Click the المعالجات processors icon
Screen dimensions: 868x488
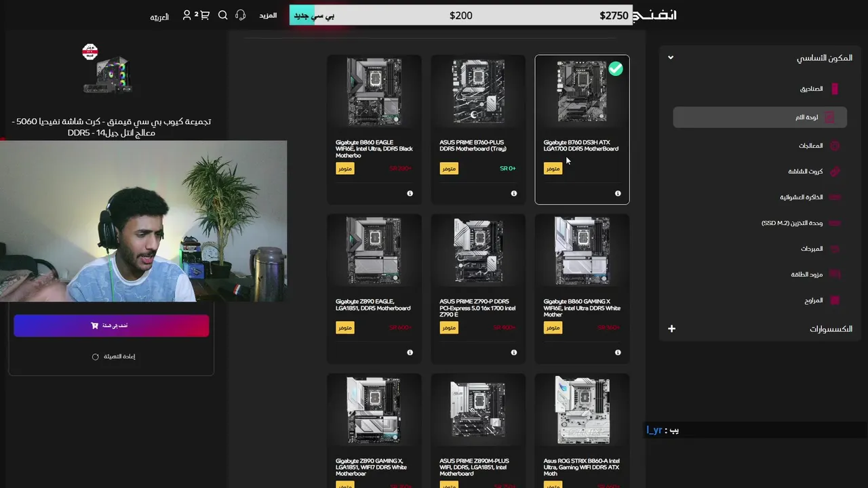[835, 146]
